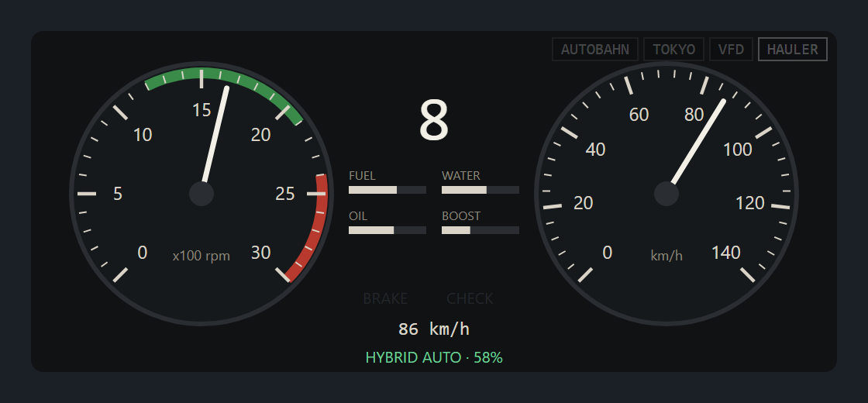868x403 pixels.
Task: Click the 25 mark on the tachometer
Action: pos(286,194)
